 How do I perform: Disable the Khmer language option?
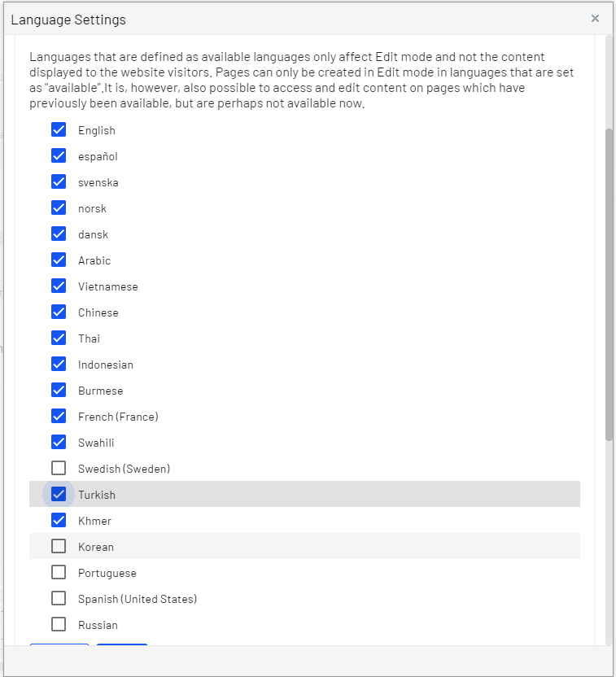coord(59,520)
